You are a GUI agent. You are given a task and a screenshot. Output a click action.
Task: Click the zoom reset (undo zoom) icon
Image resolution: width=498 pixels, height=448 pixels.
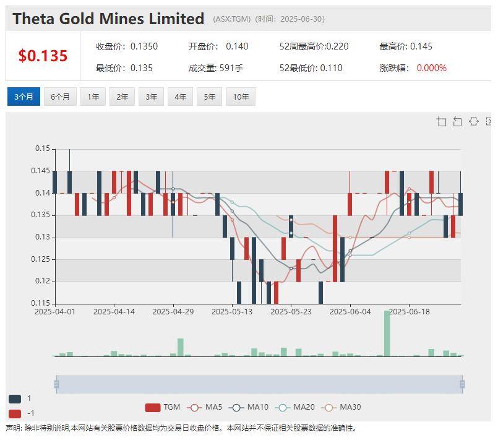[457, 121]
